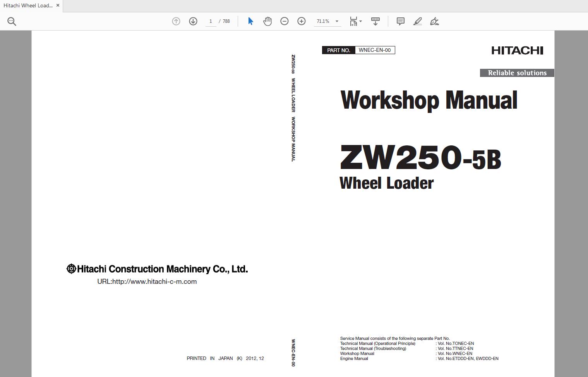Screen dimensions: 588x377
Task: Go to the next page with down arrow
Action: (193, 21)
